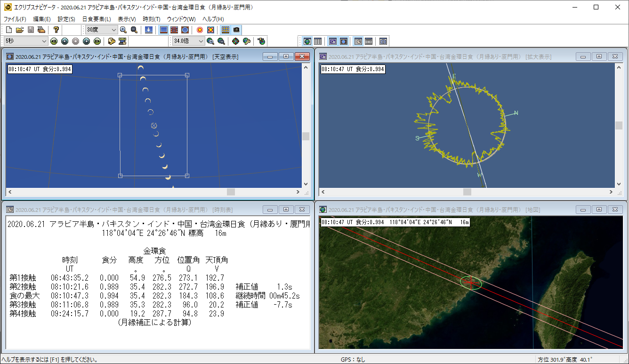Open the 日食要素(L) menu
Image resolution: width=629 pixels, height=364 pixels.
click(97, 19)
